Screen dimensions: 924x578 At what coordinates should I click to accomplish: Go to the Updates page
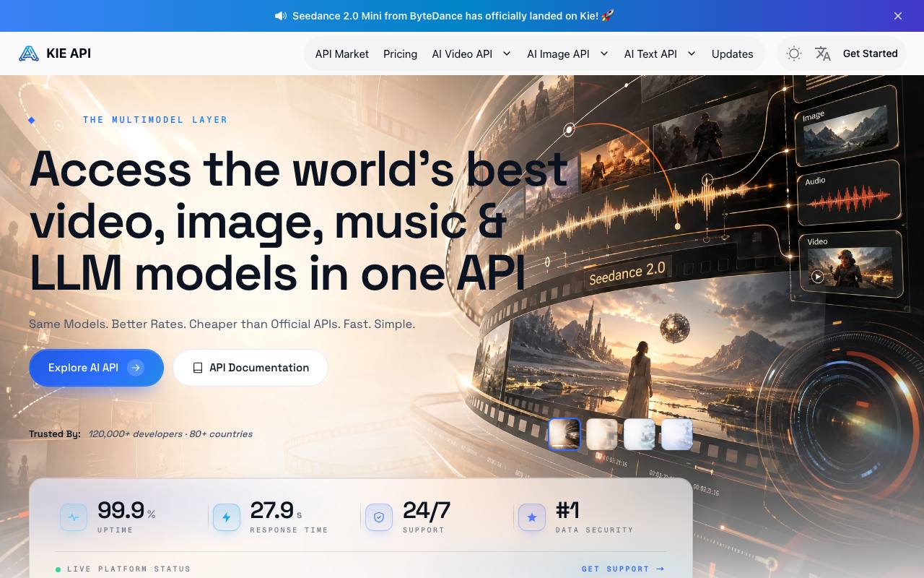coord(733,54)
